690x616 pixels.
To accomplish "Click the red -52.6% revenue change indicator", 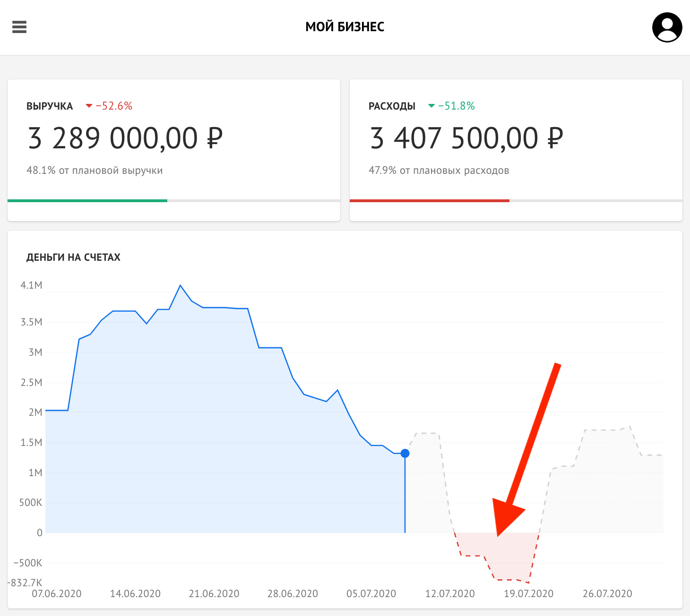I will tap(109, 106).
